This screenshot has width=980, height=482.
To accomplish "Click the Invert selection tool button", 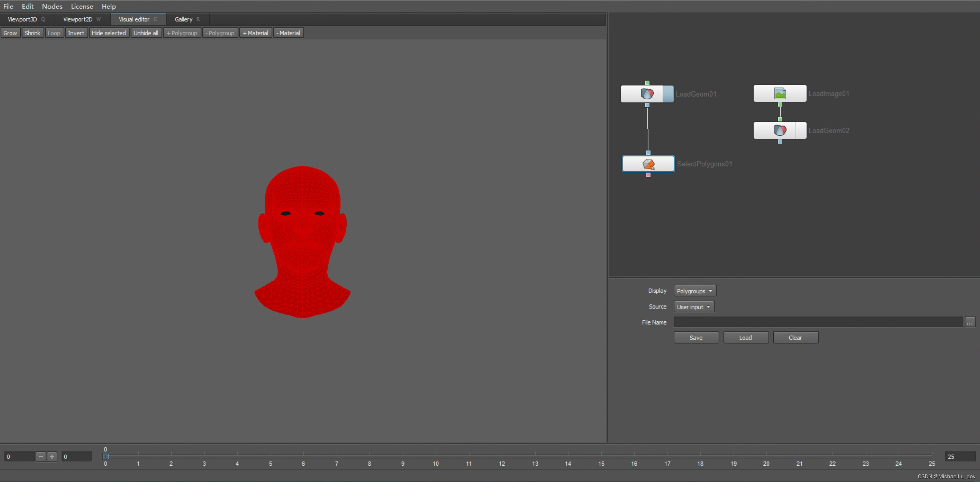I will (x=75, y=33).
